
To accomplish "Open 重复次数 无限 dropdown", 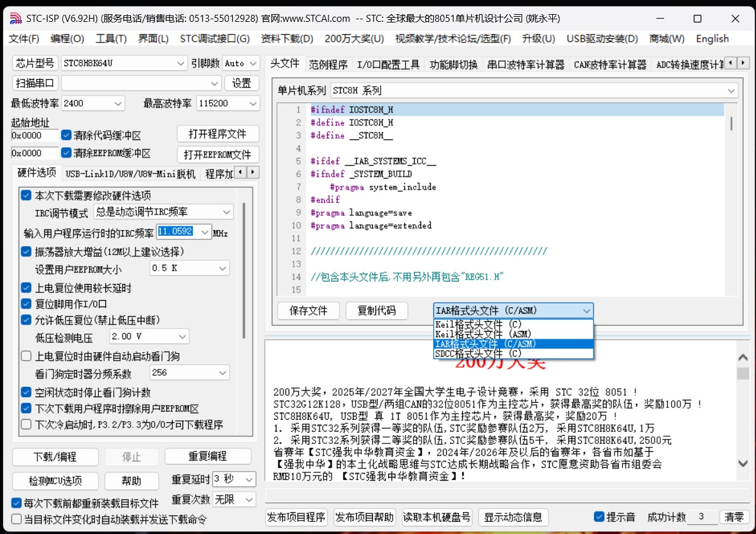I will [x=234, y=499].
